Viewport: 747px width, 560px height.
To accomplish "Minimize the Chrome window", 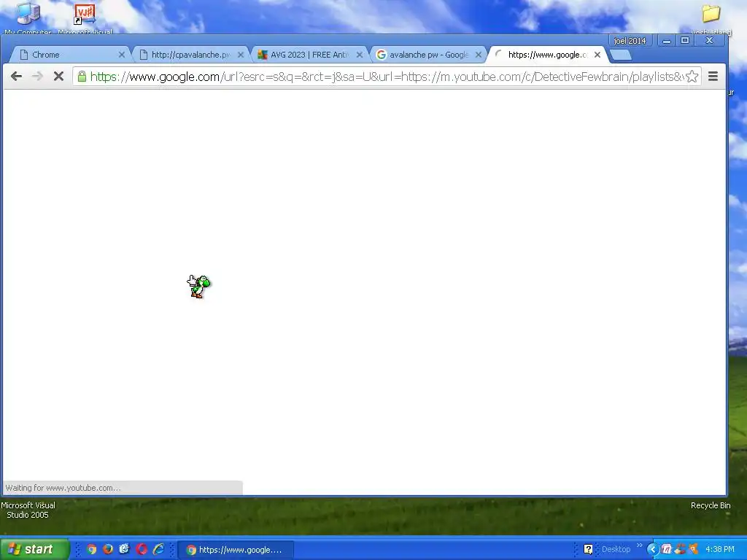I will [667, 41].
